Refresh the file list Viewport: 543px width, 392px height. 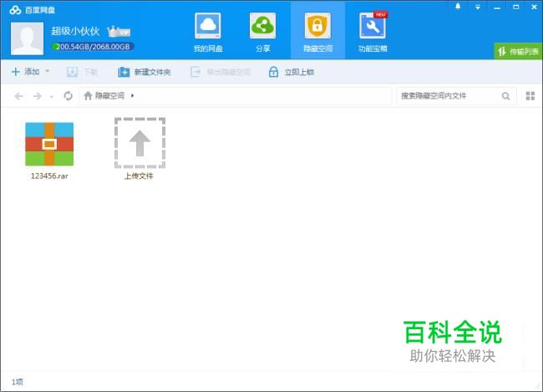[x=69, y=95]
